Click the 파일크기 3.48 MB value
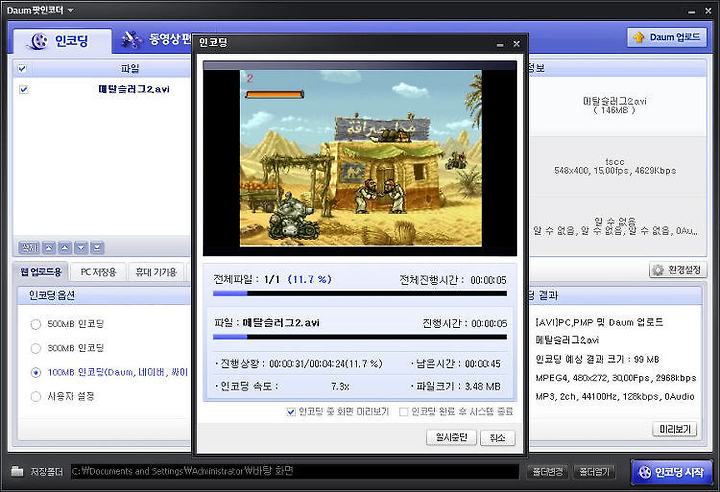This screenshot has width=720, height=492. point(483,387)
